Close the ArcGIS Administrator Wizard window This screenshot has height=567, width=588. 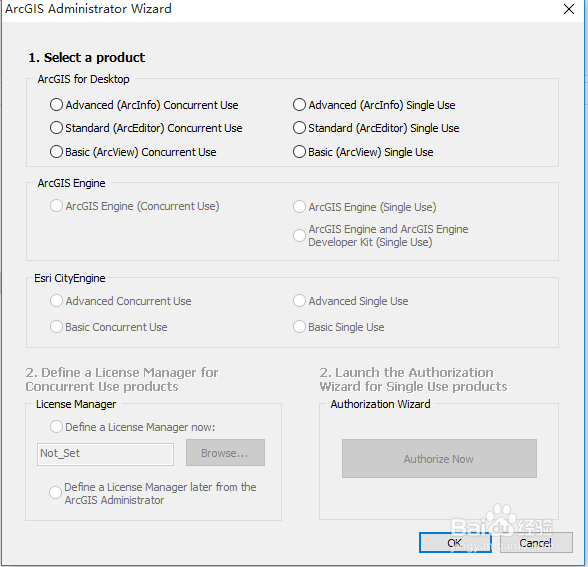tap(569, 9)
